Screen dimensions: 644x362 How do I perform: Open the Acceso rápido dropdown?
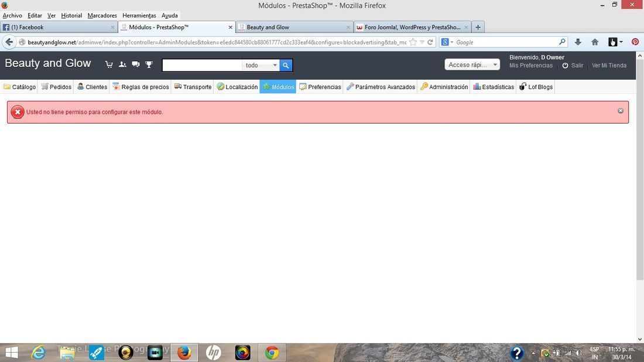472,64
